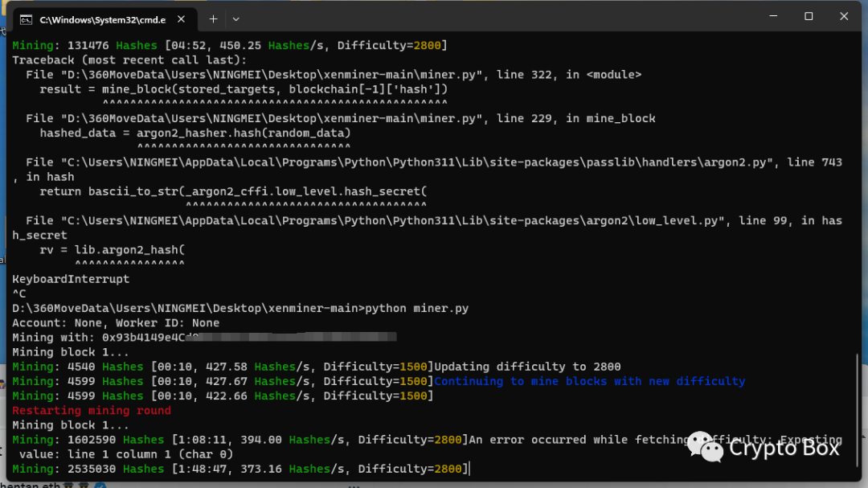This screenshot has height=488, width=868.
Task: Click 'value: line 1 column 1 (char 0)' text
Action: click(126, 454)
